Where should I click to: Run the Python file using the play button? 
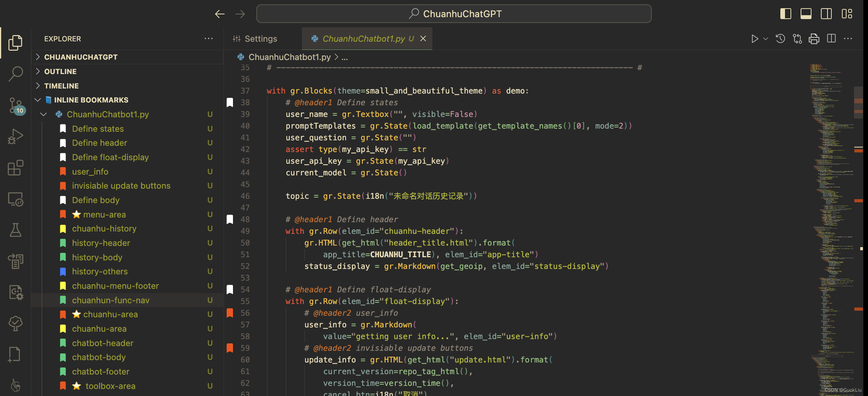755,38
